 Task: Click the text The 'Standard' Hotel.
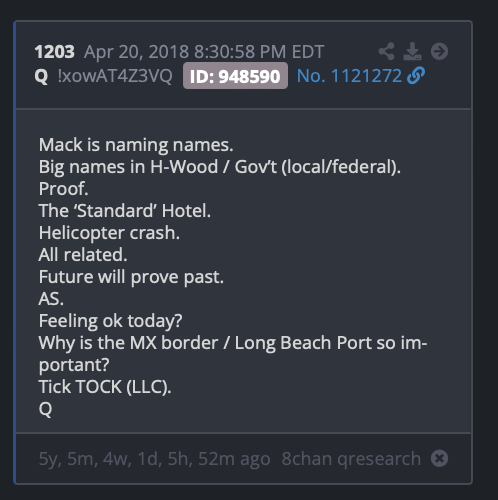click(125, 211)
